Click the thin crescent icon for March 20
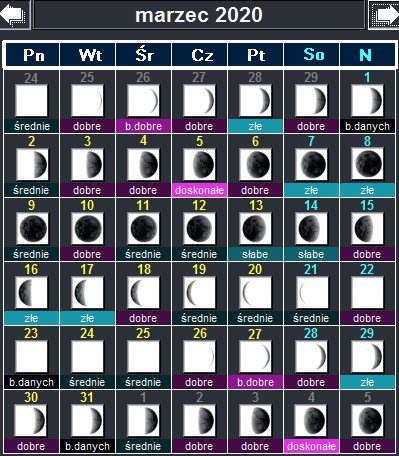 pos(255,292)
